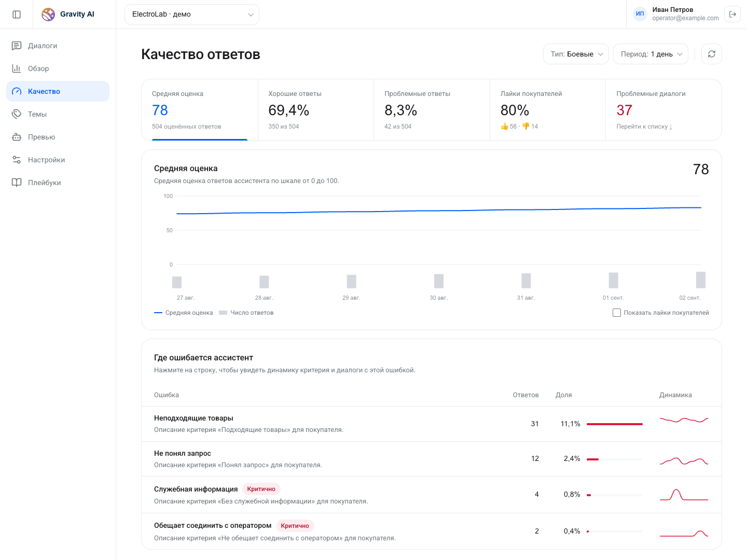Toggle the Средняя оценка legend entry

coord(184,313)
